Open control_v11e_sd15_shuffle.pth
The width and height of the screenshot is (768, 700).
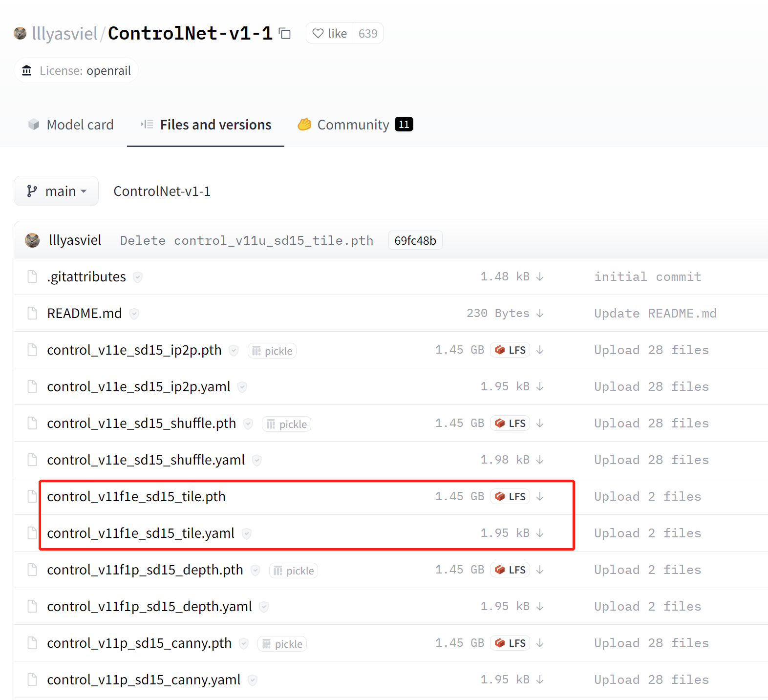click(142, 423)
